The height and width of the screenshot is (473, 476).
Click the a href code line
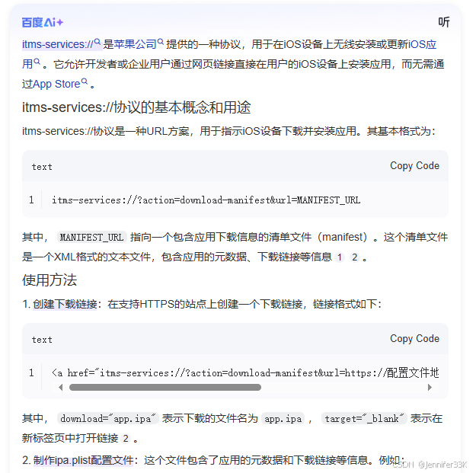click(x=245, y=372)
